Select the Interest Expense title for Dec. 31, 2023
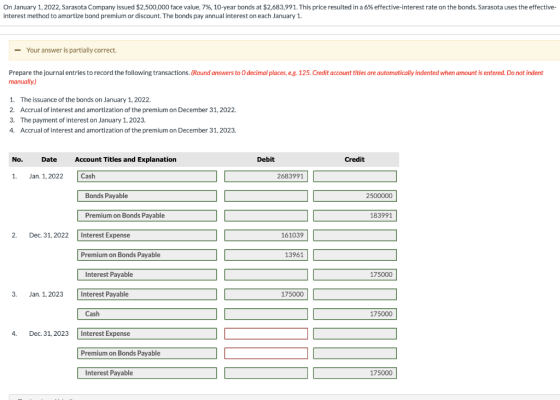560x400 pixels. [147, 334]
